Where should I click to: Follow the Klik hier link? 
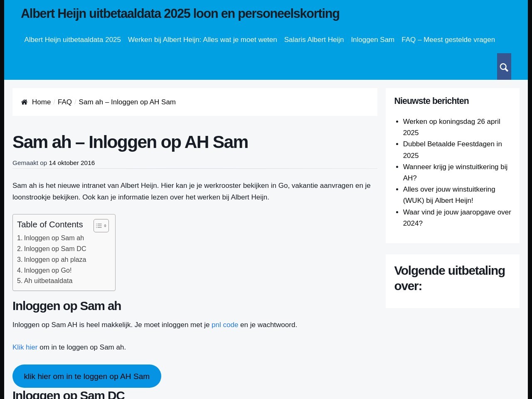(25, 347)
